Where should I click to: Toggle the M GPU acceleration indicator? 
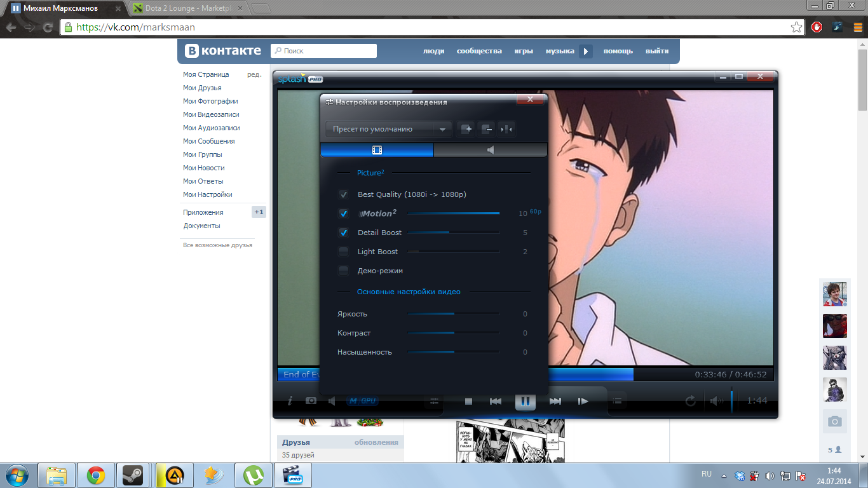click(x=362, y=401)
